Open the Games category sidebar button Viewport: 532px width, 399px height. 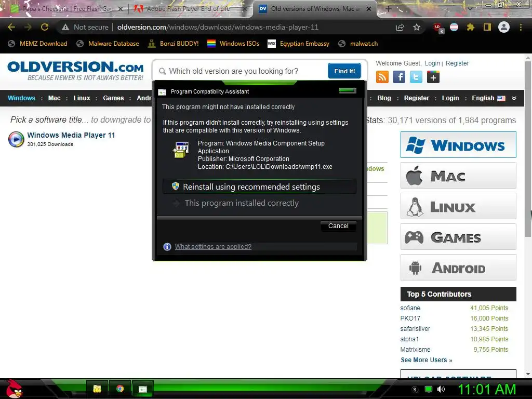pos(458,237)
